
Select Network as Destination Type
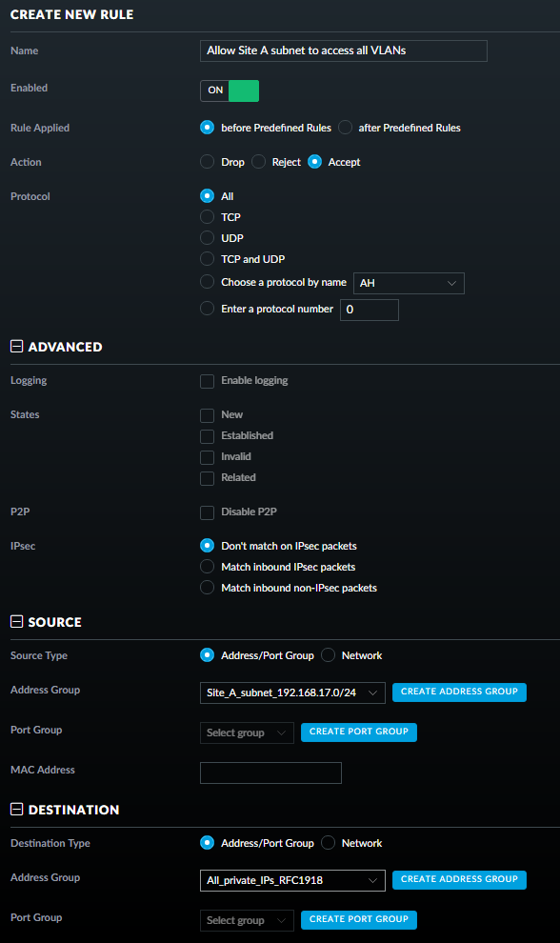point(329,843)
